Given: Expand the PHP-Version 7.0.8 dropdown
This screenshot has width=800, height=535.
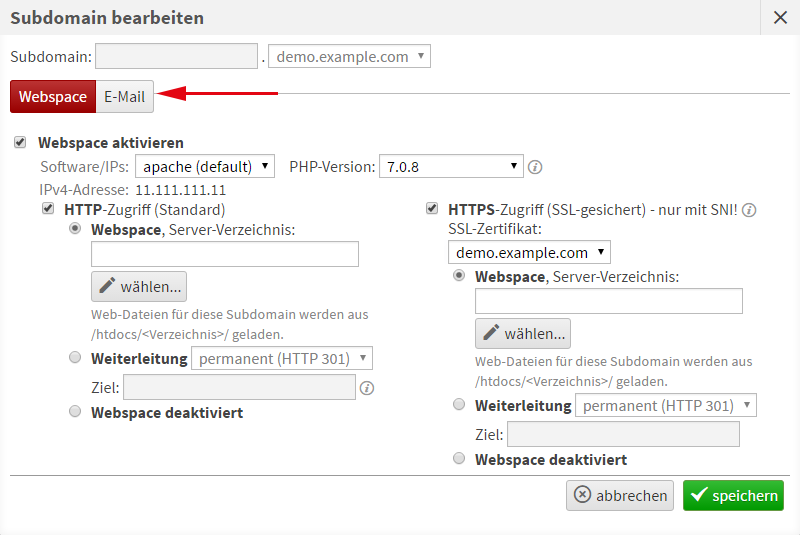Looking at the screenshot, I should coord(451,166).
